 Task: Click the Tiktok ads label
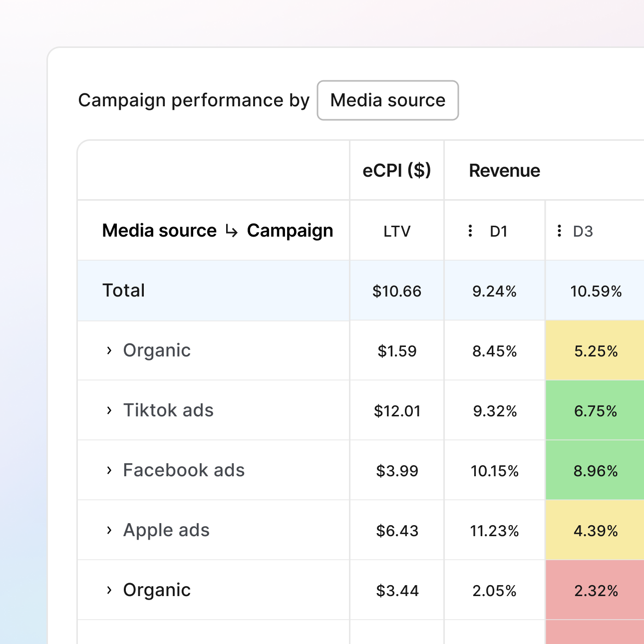(x=168, y=411)
